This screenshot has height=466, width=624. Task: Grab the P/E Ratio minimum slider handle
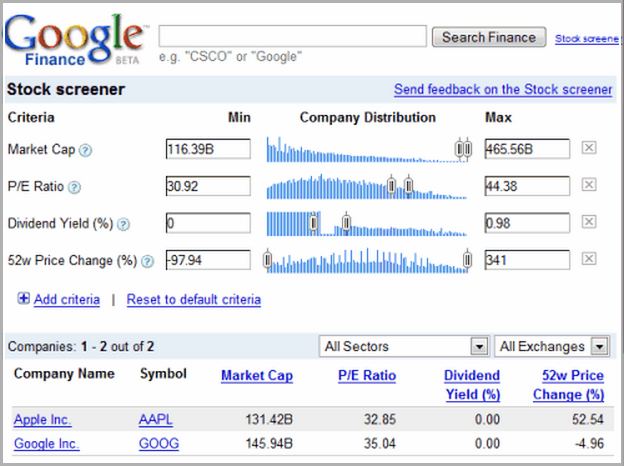[x=392, y=185]
